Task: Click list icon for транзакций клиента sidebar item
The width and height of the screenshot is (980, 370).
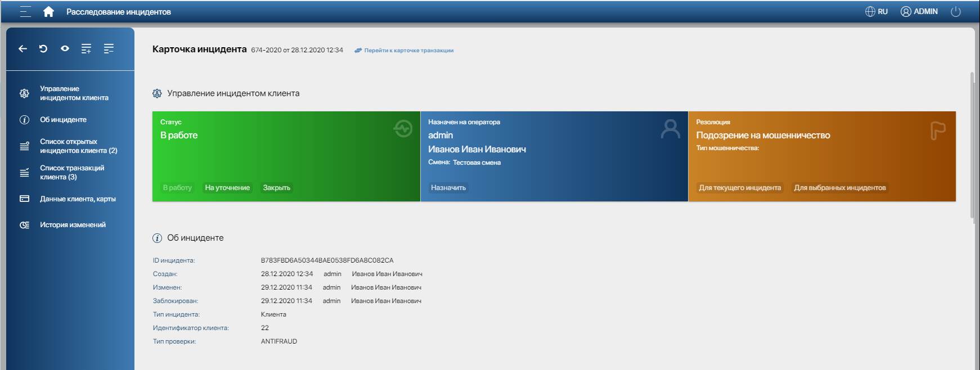Action: coord(24,173)
